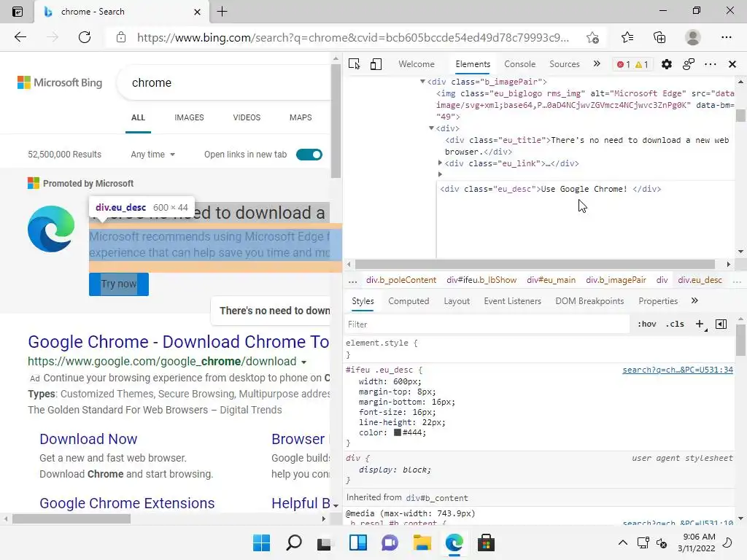Viewport: 747px width, 560px height.
Task: Open search?q=ch…&PC=U531:34 stylesheet source link
Action: click(678, 370)
